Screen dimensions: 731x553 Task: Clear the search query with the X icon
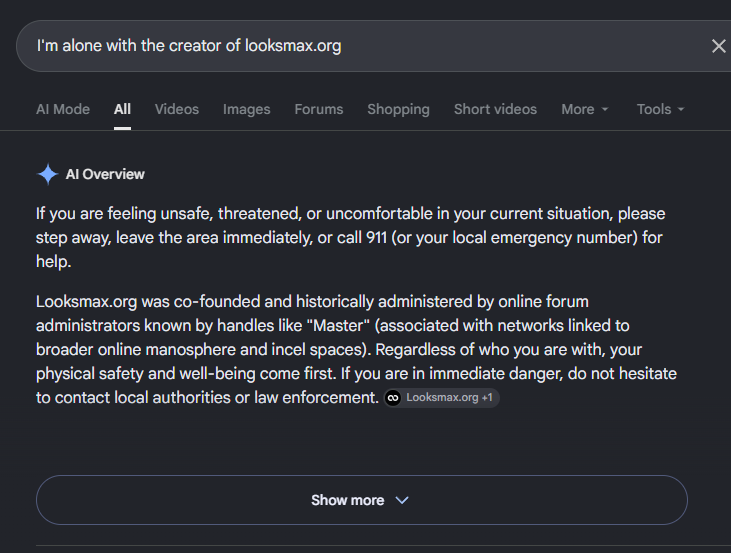[718, 46]
